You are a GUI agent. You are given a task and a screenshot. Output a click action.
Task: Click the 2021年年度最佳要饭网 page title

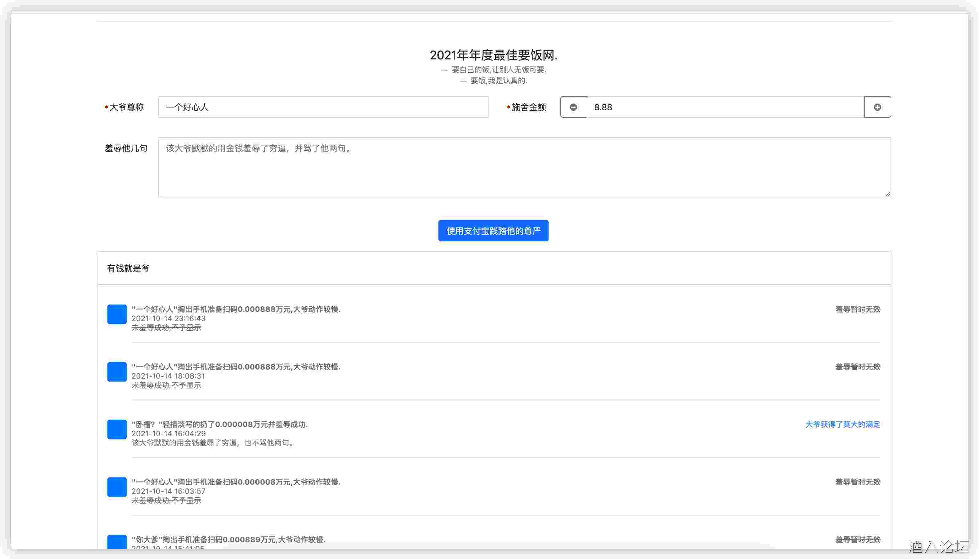(x=493, y=55)
